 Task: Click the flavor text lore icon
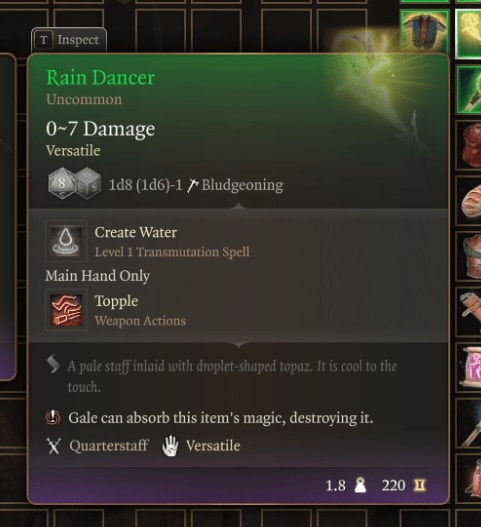click(x=53, y=364)
